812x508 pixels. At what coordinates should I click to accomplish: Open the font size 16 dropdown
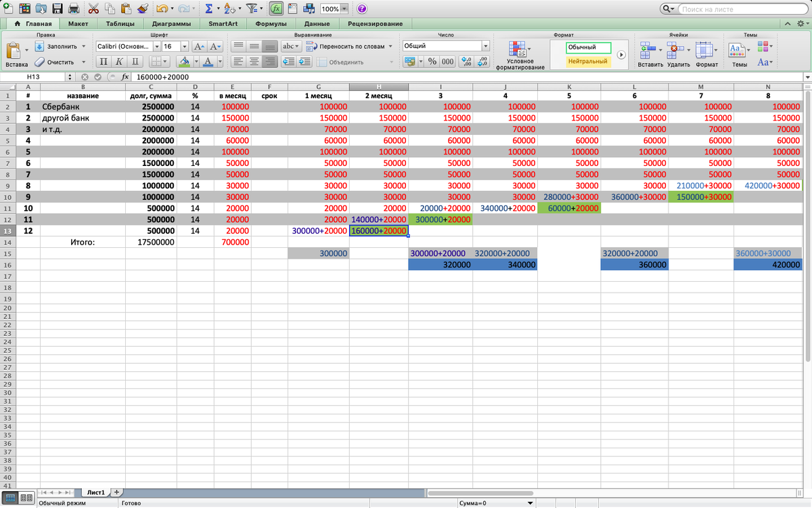[185, 46]
